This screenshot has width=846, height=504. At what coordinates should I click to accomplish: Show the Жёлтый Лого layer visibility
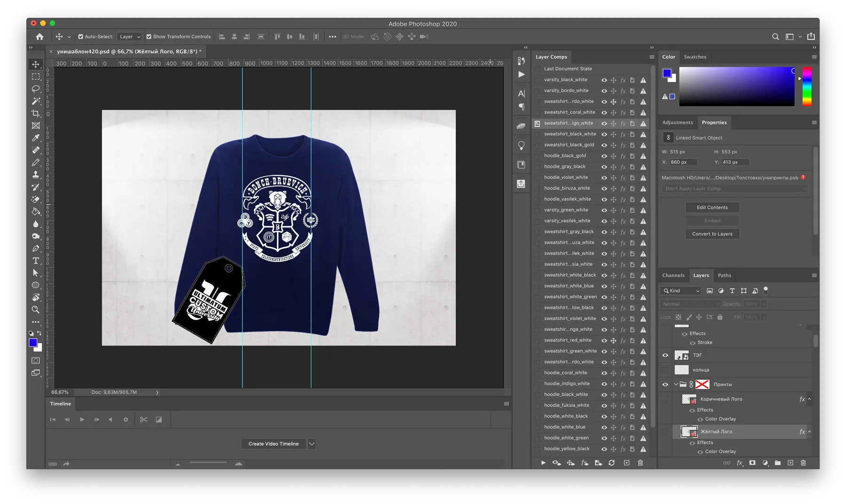tap(665, 432)
